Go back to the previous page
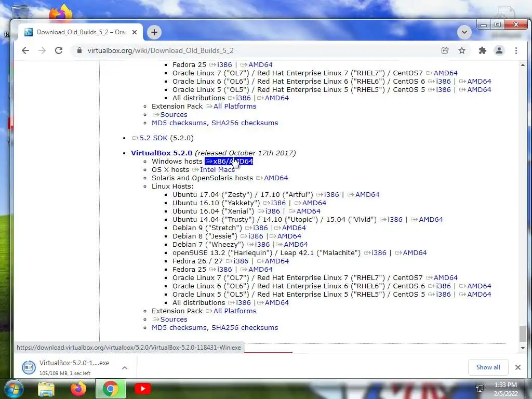This screenshot has width=532, height=399. [25, 50]
